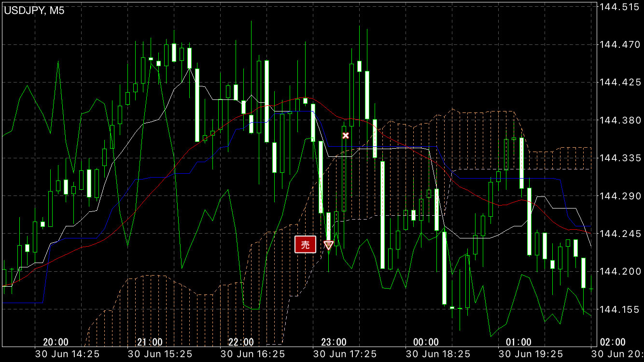The width and height of the screenshot is (644, 362).
Task: Select the 144.470 price level label
Action: tap(619, 44)
